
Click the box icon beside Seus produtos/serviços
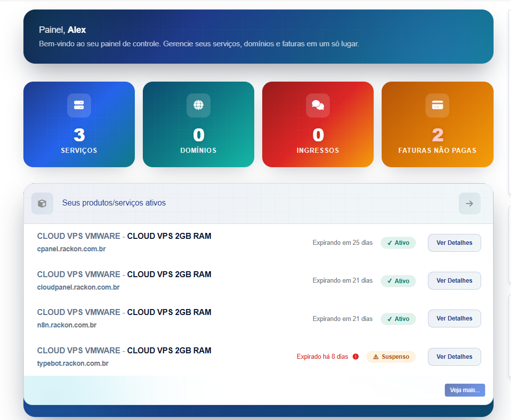[x=42, y=203]
